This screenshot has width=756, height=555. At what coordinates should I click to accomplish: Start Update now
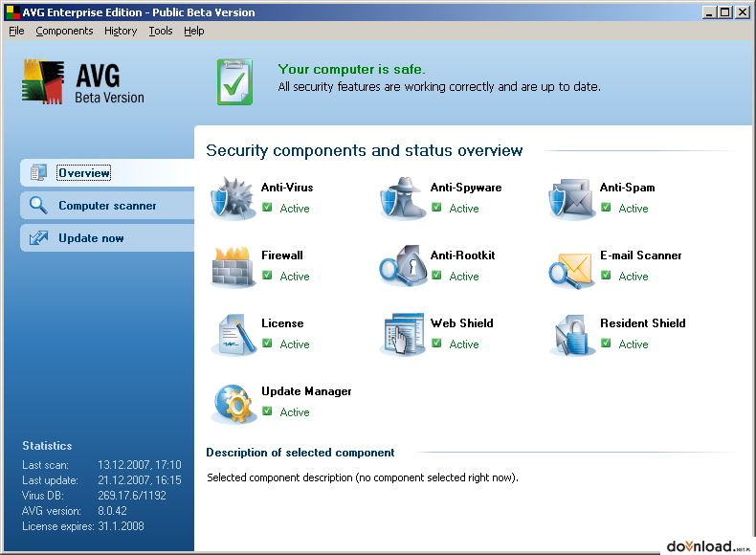tap(107, 238)
